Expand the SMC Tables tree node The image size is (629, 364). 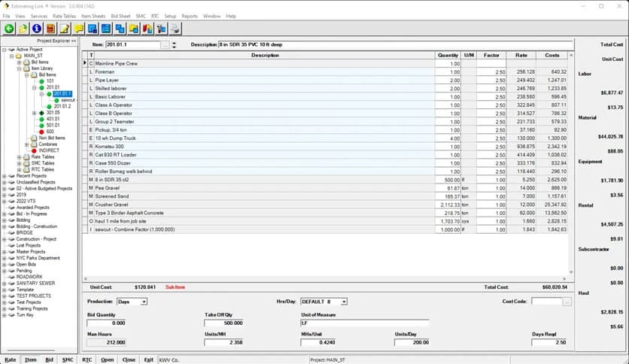(20, 163)
